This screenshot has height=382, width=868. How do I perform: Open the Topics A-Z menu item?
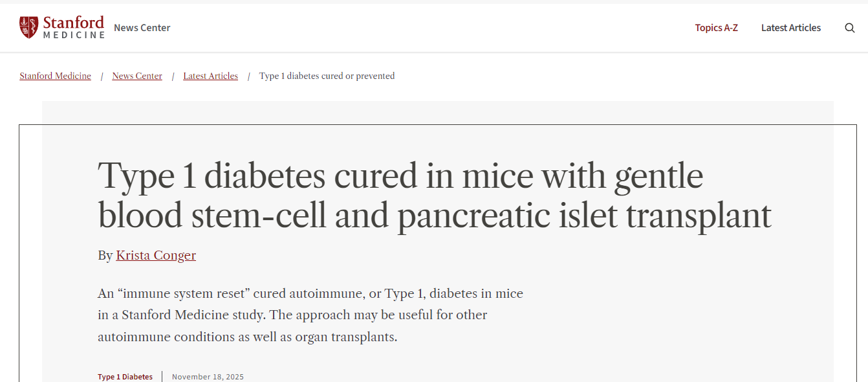716,28
